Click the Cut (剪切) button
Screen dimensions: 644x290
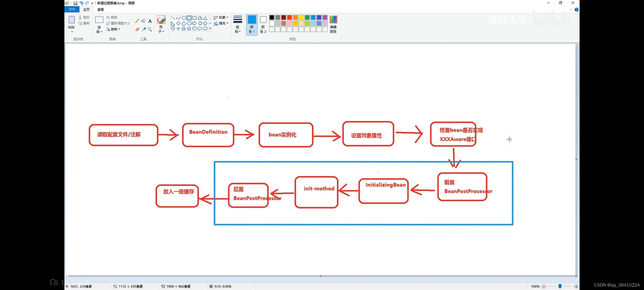(84, 17)
